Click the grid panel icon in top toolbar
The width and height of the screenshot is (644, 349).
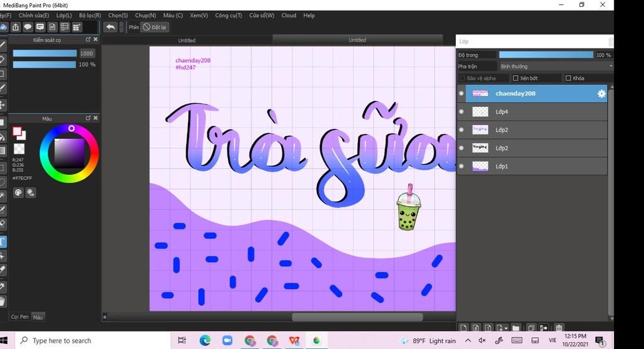pos(76,27)
